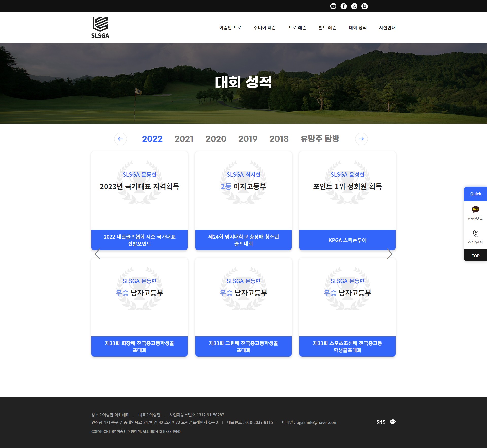
Task: Click 사업자등록번호 : 312-91-56287 text
Action: click(197, 415)
